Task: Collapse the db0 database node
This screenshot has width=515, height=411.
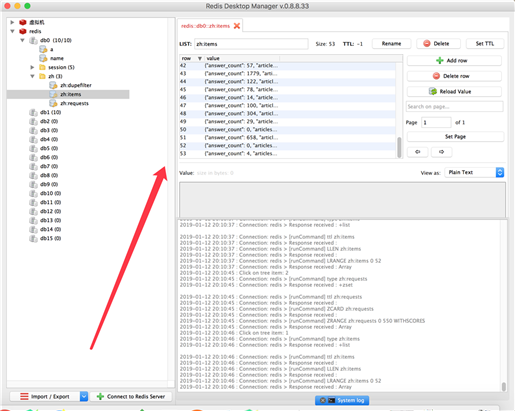Action: (x=22, y=40)
